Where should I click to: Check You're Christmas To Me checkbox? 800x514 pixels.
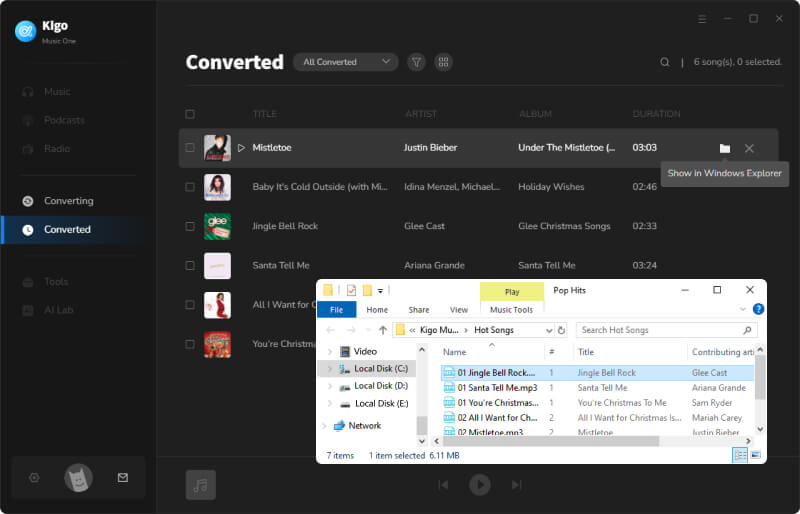point(190,344)
